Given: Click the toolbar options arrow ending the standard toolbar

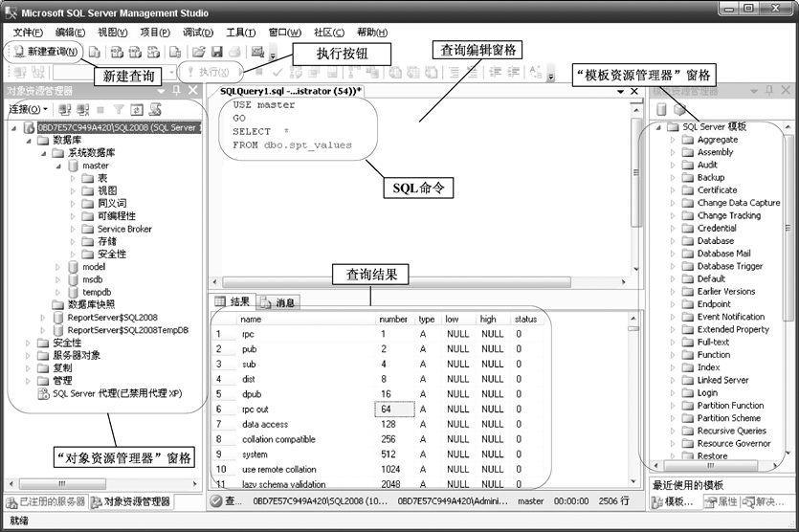Looking at the screenshot, I should 273,54.
